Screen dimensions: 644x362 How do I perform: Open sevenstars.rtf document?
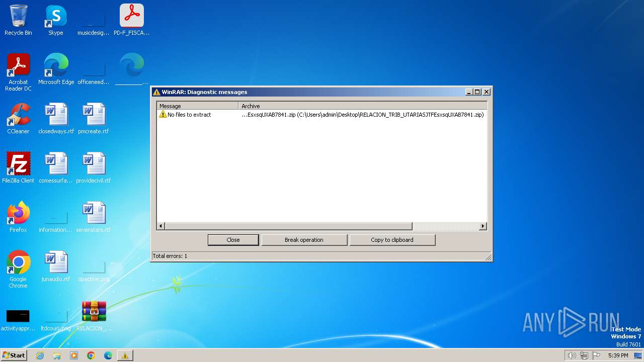point(94,217)
